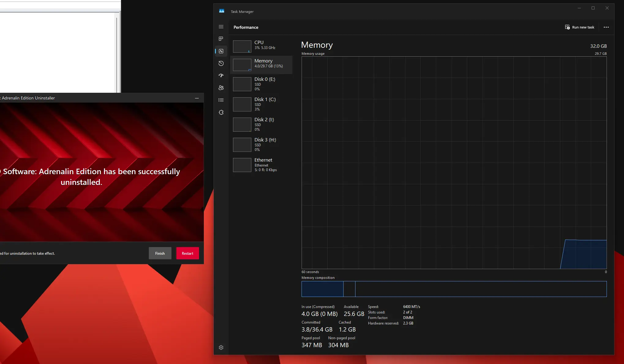
Task: Click the Committed value 3.8/36.4 GB
Action: (x=317, y=329)
